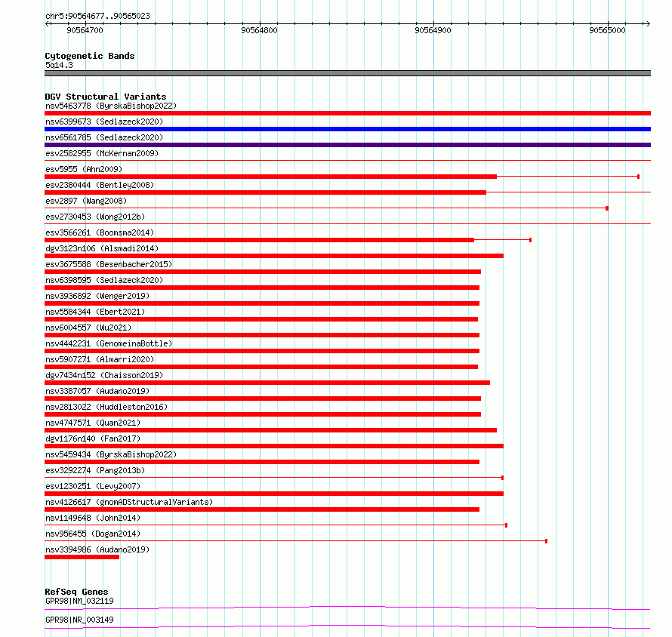Select GPR98|NM_032119 RefSeq gene label
The width and height of the screenshot is (672, 637).
pos(79,601)
